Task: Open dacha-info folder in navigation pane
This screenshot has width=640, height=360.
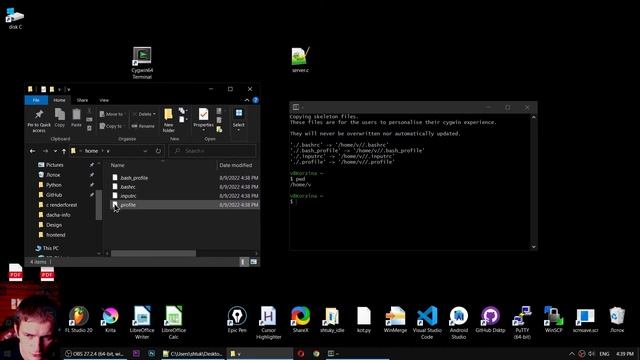Action: pyautogui.click(x=58, y=215)
